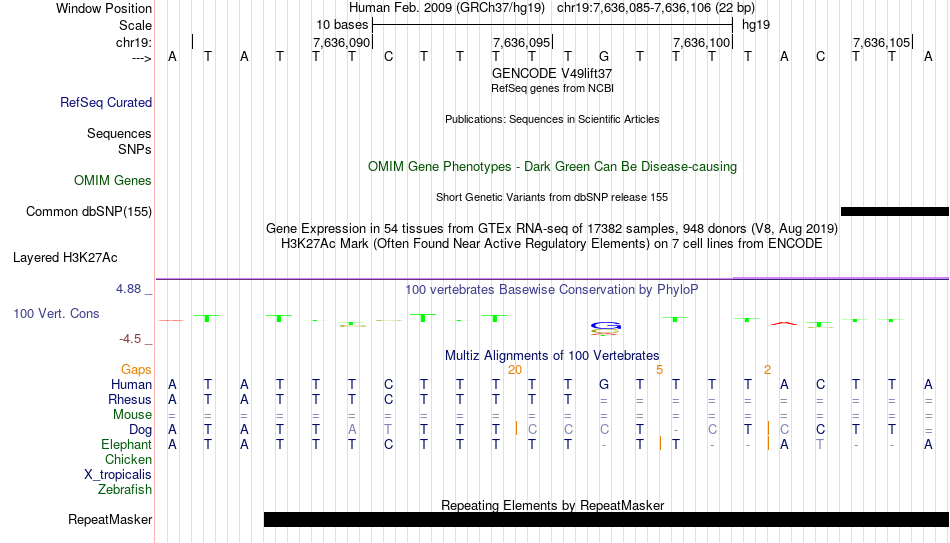Viewport: 950px width, 543px height.
Task: Click the orange gap count 2
Action: point(767,370)
